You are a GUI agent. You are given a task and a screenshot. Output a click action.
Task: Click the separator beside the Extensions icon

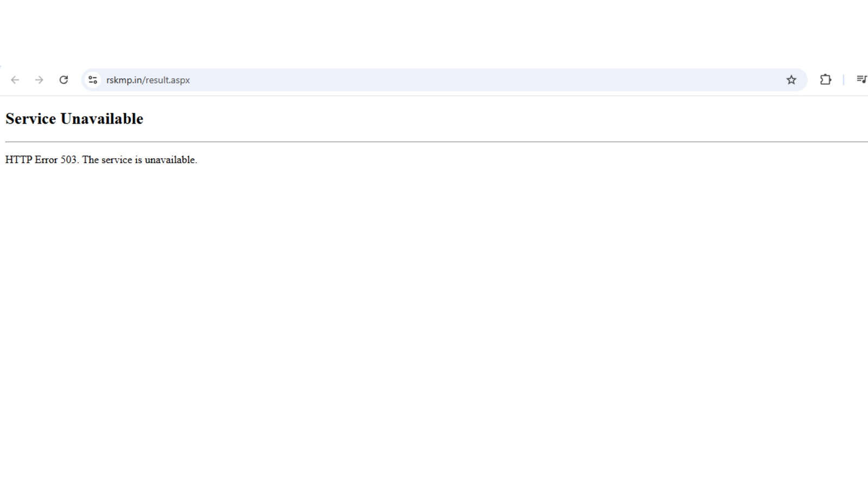844,80
